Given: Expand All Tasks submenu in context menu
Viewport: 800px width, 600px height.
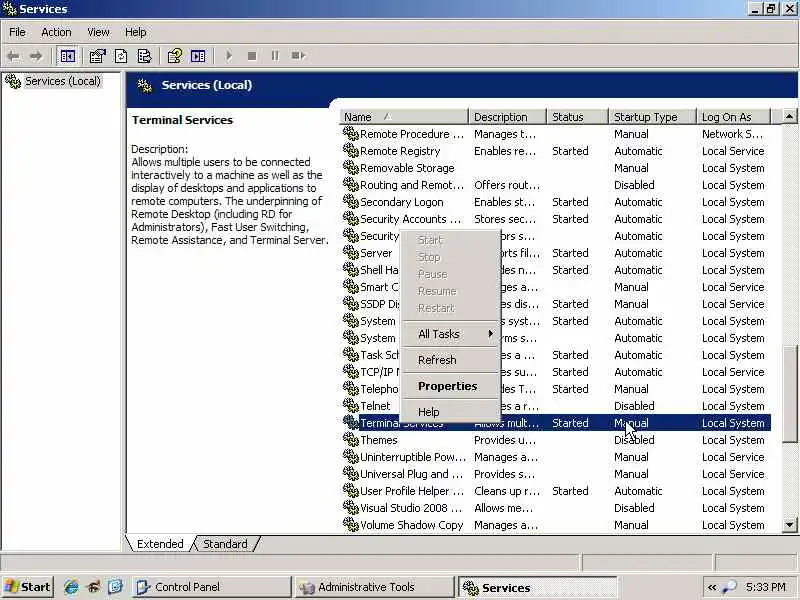Looking at the screenshot, I should (451, 334).
